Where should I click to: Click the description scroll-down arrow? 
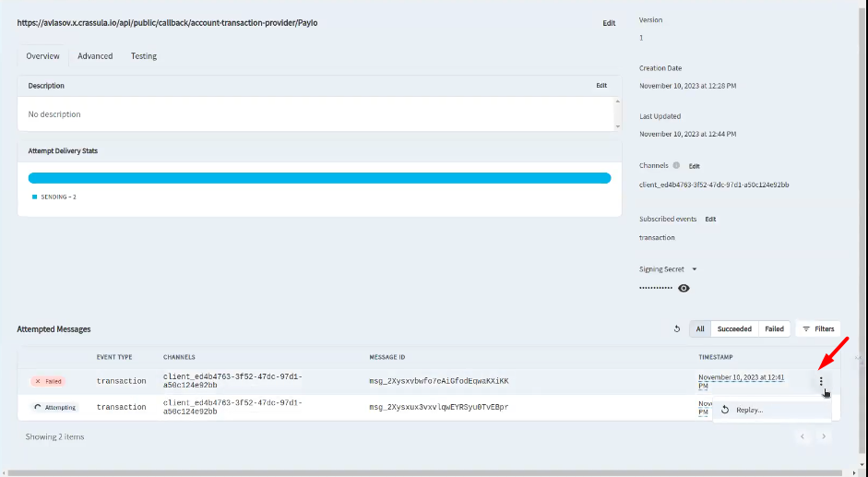pos(618,127)
